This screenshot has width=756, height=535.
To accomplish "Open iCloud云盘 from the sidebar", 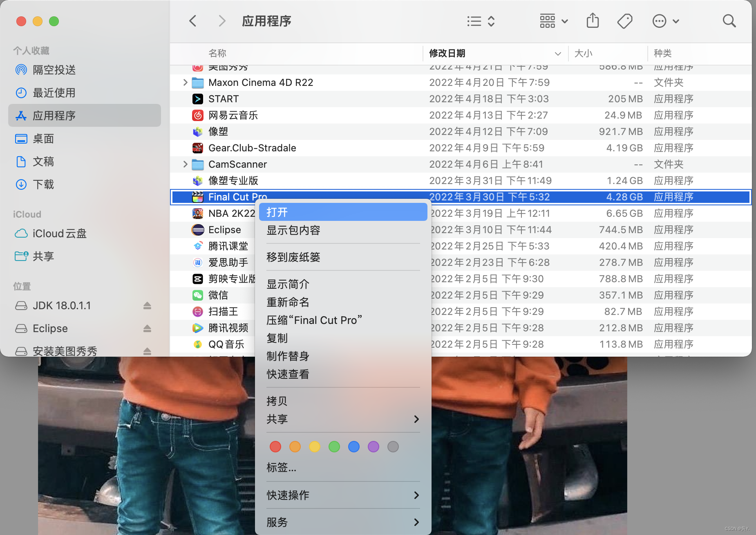I will [x=60, y=233].
